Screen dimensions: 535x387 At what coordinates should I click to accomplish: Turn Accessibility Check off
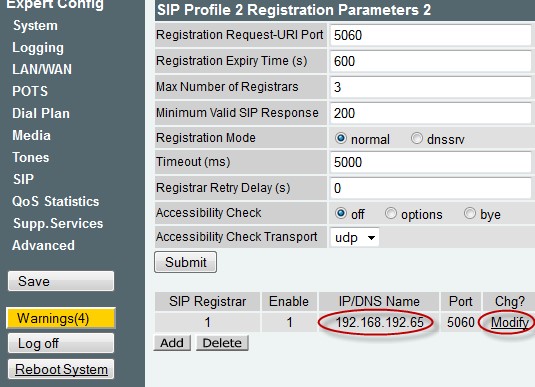(x=341, y=213)
